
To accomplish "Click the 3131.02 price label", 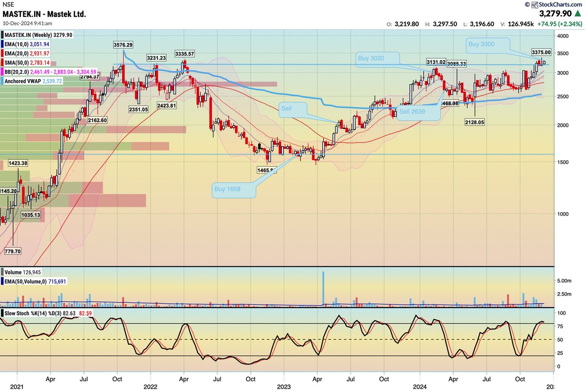I will click(437, 62).
